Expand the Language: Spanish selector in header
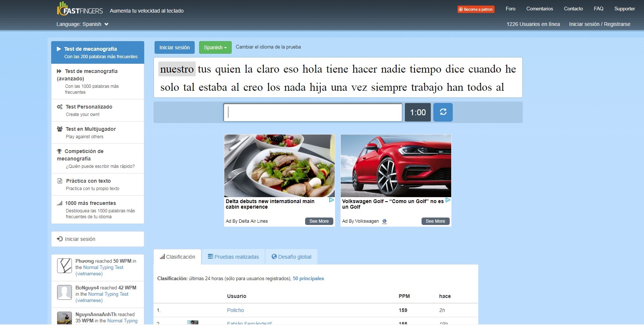This screenshot has height=325, width=644. click(82, 24)
